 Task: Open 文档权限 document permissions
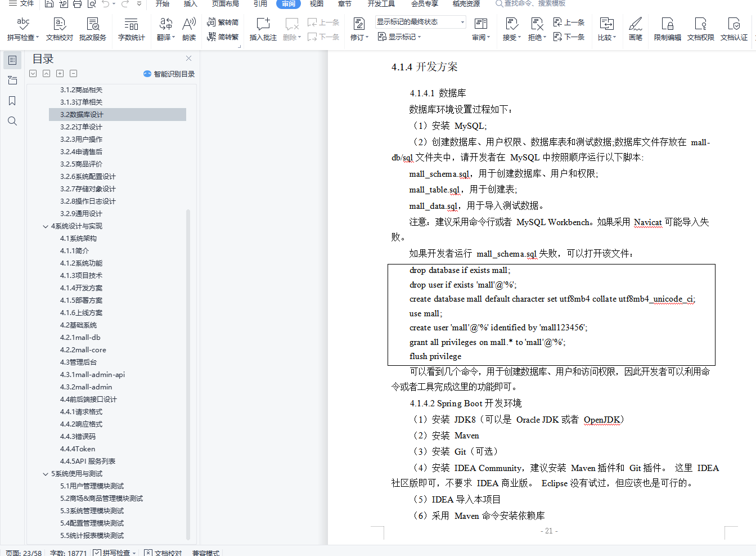[x=701, y=29]
